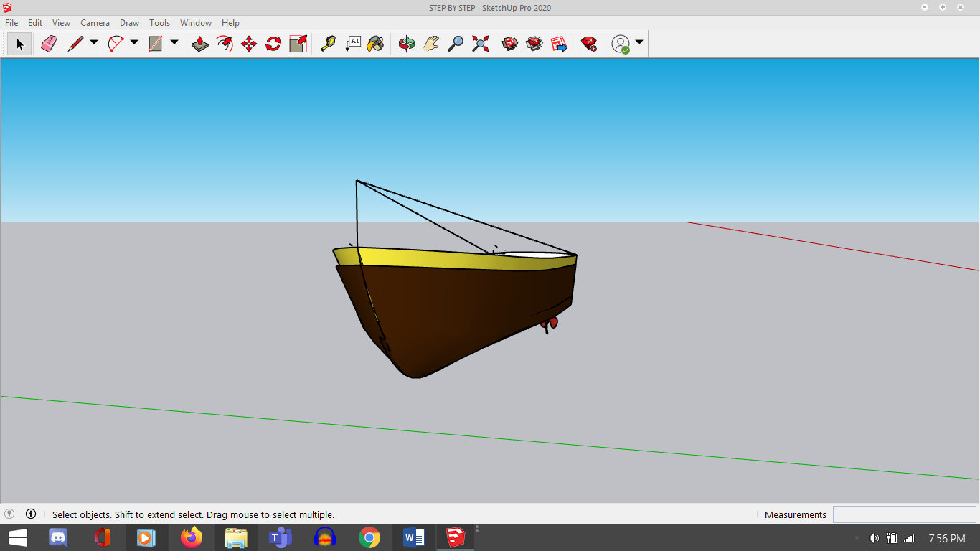This screenshot has height=551, width=980.
Task: Open Audacity from the taskbar
Action: [324, 537]
